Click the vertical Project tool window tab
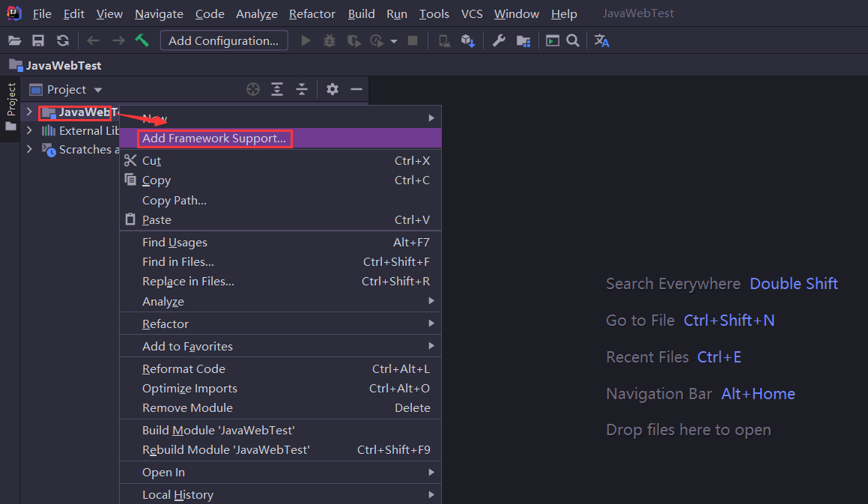This screenshot has height=504, width=868. point(10,99)
